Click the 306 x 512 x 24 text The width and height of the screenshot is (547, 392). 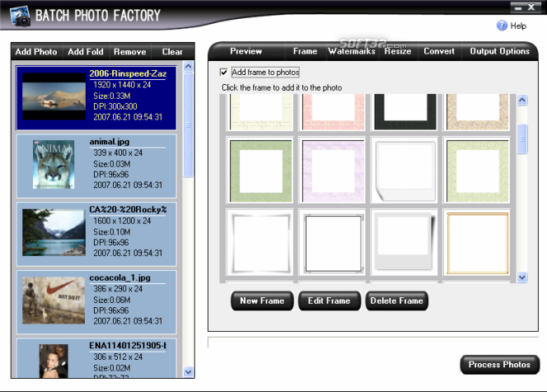118,357
